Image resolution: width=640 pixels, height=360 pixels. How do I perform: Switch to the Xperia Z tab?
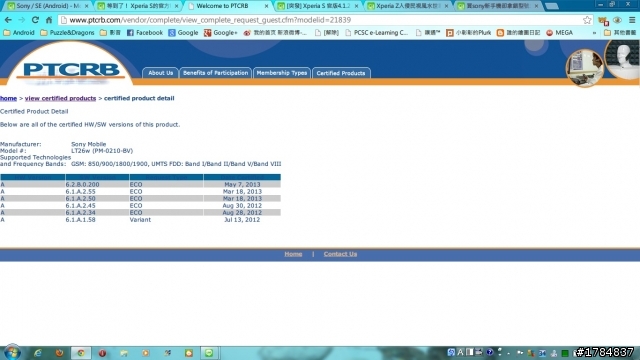(x=407, y=6)
